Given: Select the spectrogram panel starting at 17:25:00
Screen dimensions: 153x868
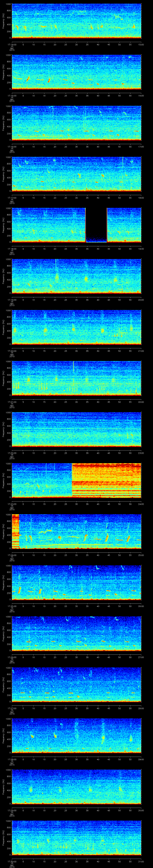Looking at the screenshot, I should coord(76,583).
